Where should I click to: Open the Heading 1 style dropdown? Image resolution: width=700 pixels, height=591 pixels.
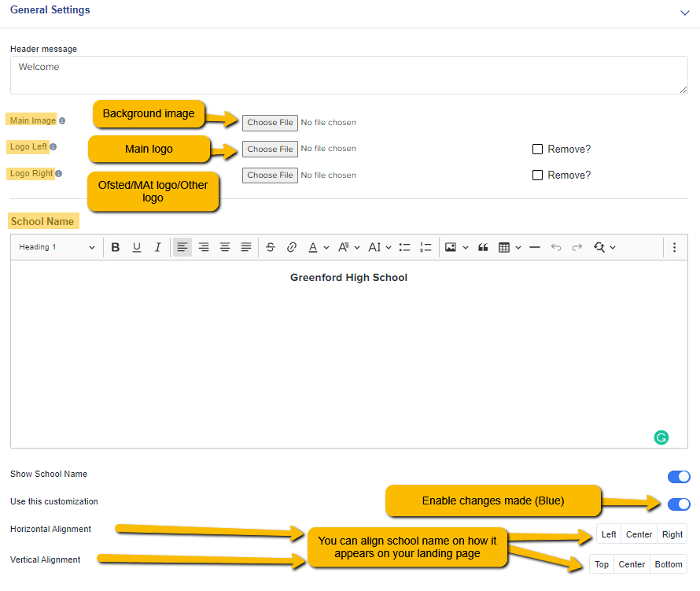pyautogui.click(x=57, y=247)
